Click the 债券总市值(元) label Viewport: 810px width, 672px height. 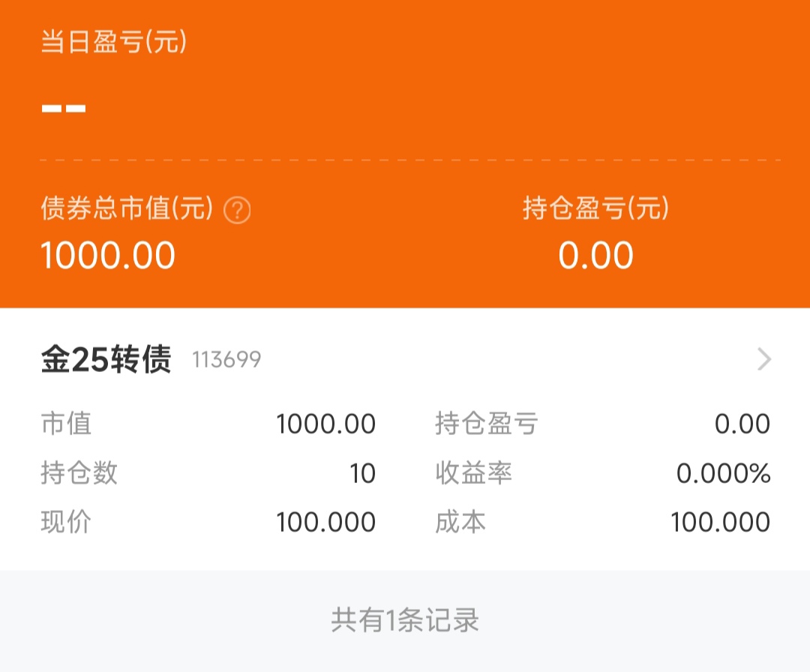pyautogui.click(x=127, y=209)
